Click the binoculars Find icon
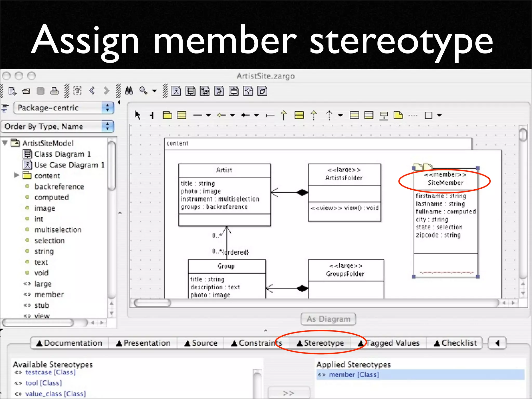Screen dimensions: 532x399 point(129,91)
